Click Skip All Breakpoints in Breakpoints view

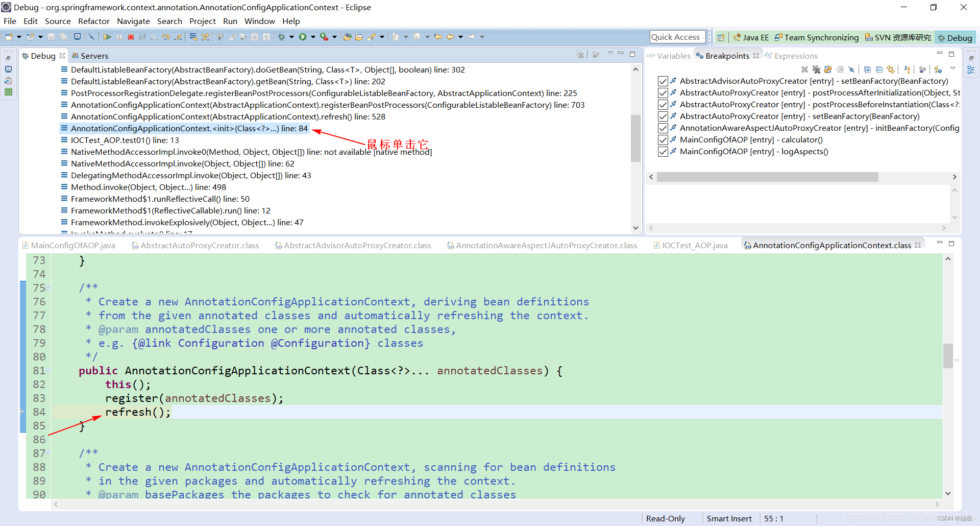[x=851, y=69]
